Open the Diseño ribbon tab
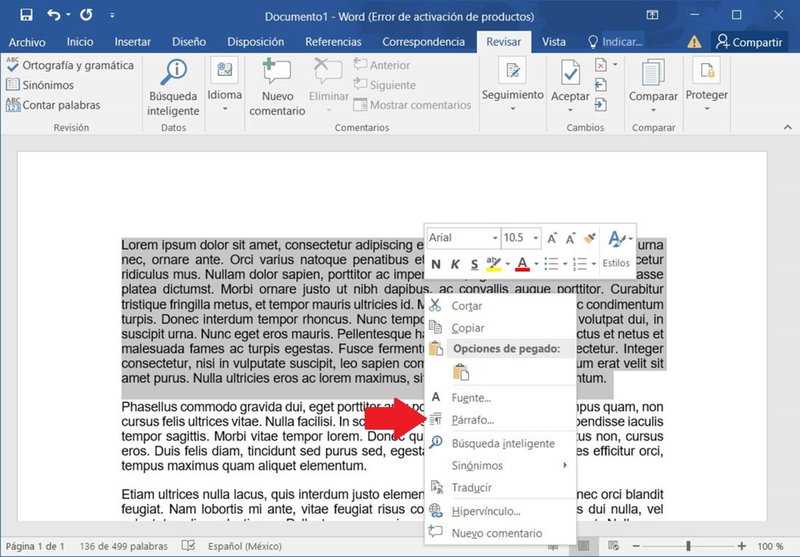Image resolution: width=800 pixels, height=557 pixels. (189, 42)
